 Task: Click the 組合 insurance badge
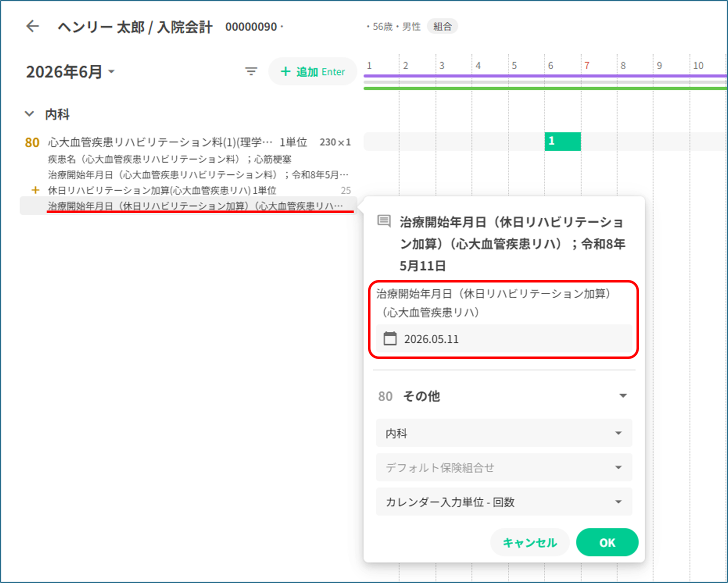pos(442,26)
